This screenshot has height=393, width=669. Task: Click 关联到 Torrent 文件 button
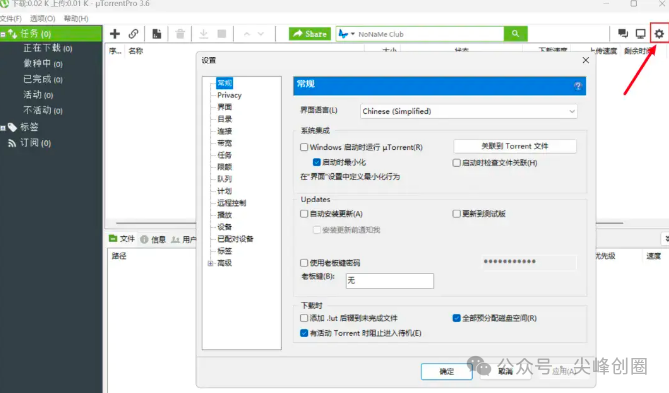pos(515,146)
